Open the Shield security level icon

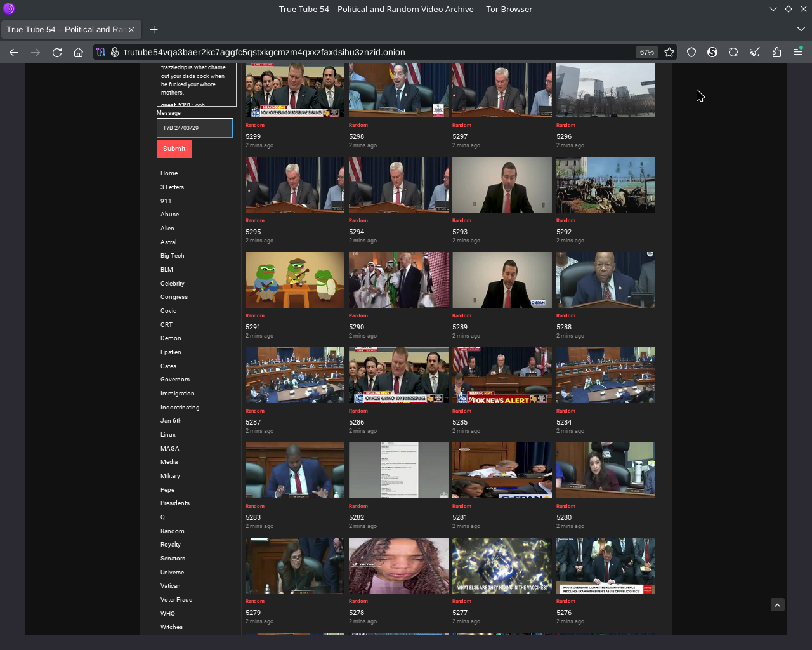tap(691, 53)
